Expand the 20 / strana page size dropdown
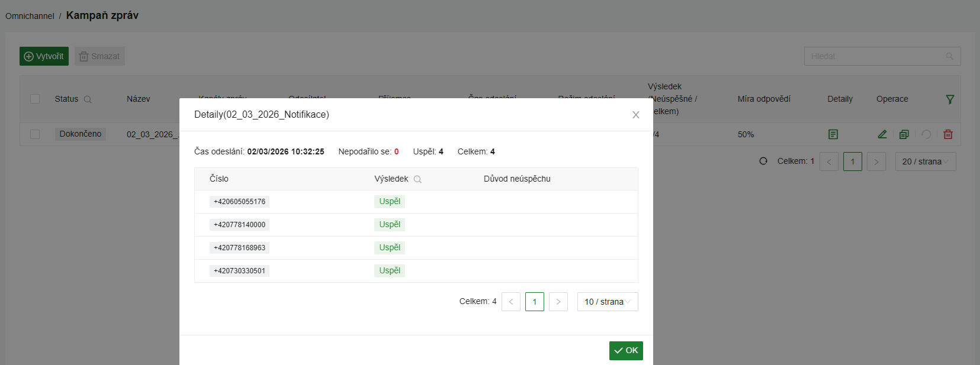 pos(926,161)
